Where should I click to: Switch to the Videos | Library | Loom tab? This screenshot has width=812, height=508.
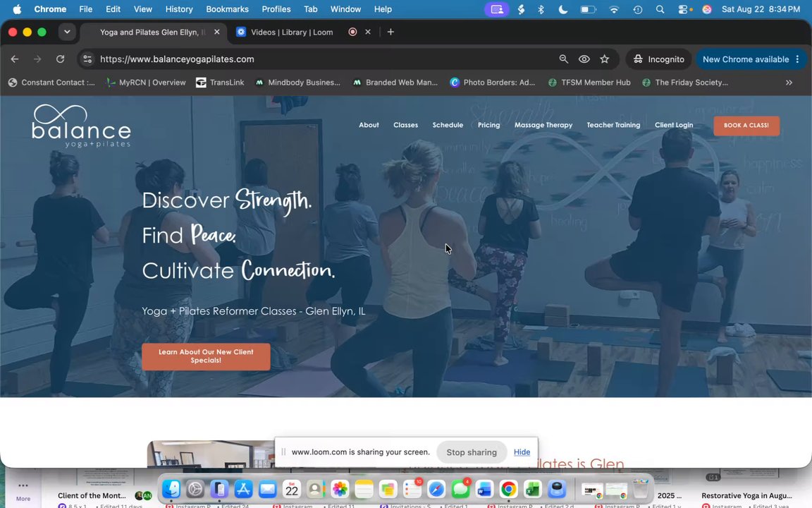click(x=292, y=32)
